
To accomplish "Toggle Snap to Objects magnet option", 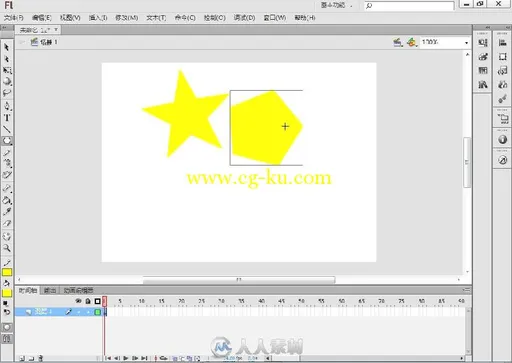I will 7,339.
